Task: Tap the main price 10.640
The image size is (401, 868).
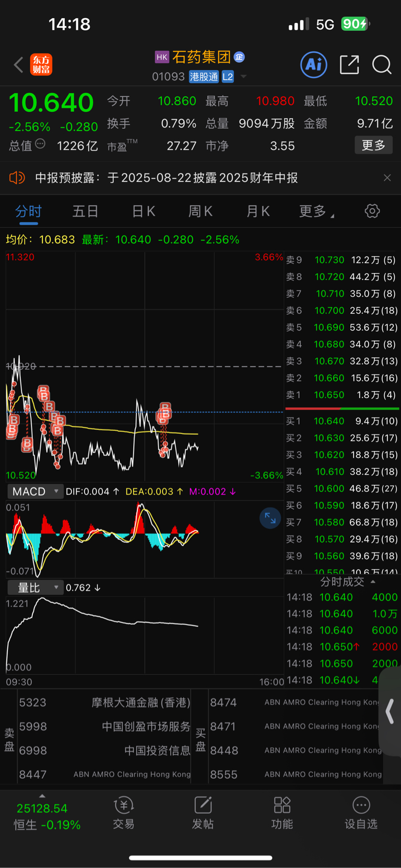Action: click(x=51, y=103)
